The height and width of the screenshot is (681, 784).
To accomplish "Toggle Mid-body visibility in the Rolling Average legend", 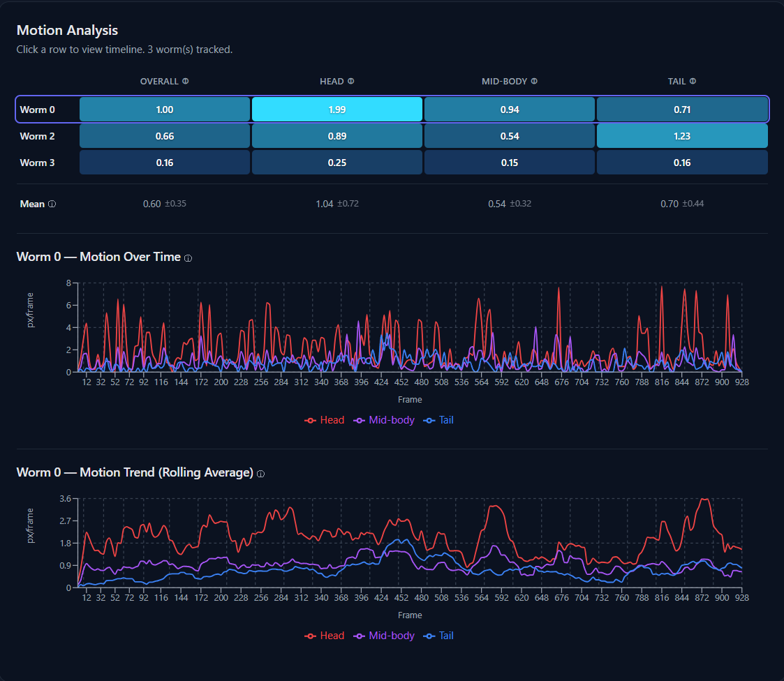I will (x=383, y=636).
